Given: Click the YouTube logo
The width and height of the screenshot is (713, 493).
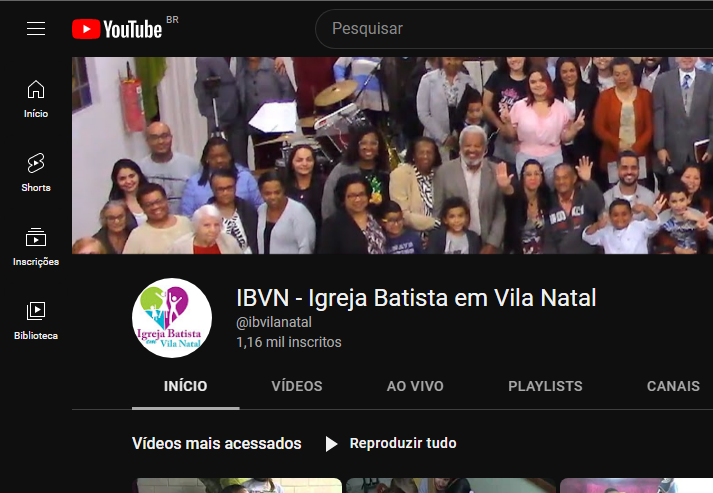Looking at the screenshot, I should (117, 29).
